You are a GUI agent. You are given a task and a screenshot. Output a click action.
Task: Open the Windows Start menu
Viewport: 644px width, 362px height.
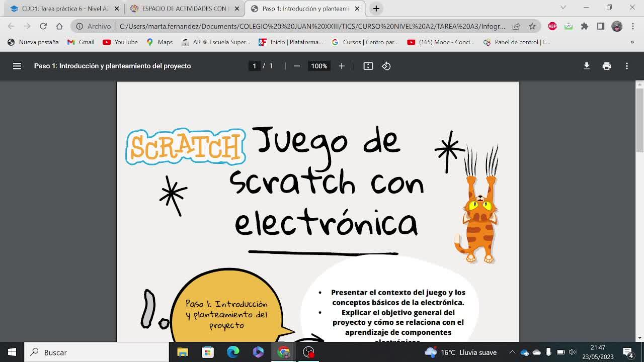12,352
